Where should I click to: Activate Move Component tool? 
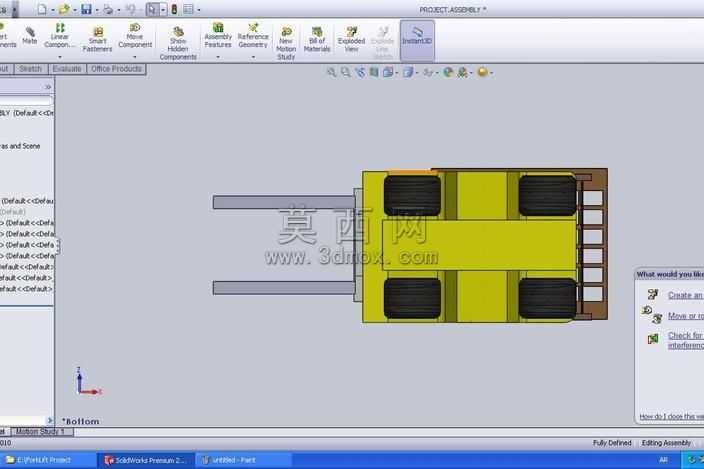pyautogui.click(x=135, y=35)
